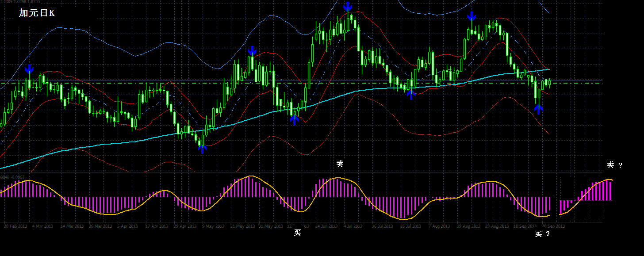Click the price values text at top-left corner
The width and height of the screenshot is (644, 256).
(x=18, y=2)
